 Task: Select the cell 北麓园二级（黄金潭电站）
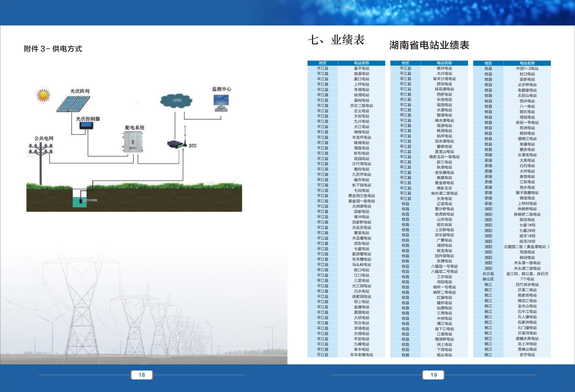[x=527, y=247]
